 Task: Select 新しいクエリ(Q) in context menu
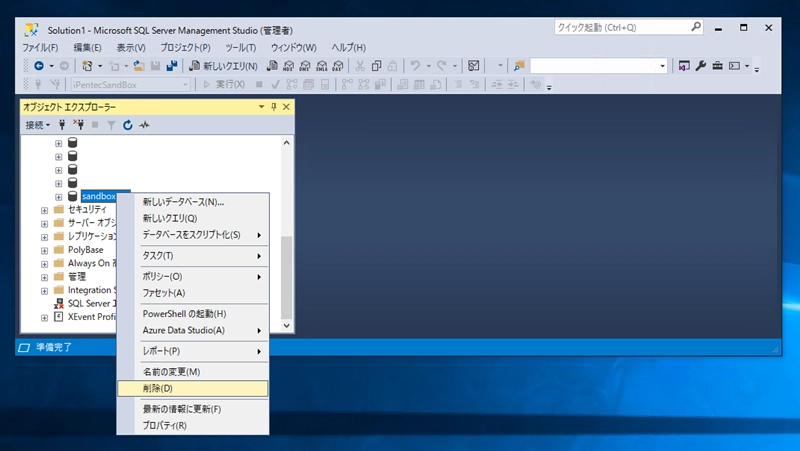pyautogui.click(x=192, y=218)
